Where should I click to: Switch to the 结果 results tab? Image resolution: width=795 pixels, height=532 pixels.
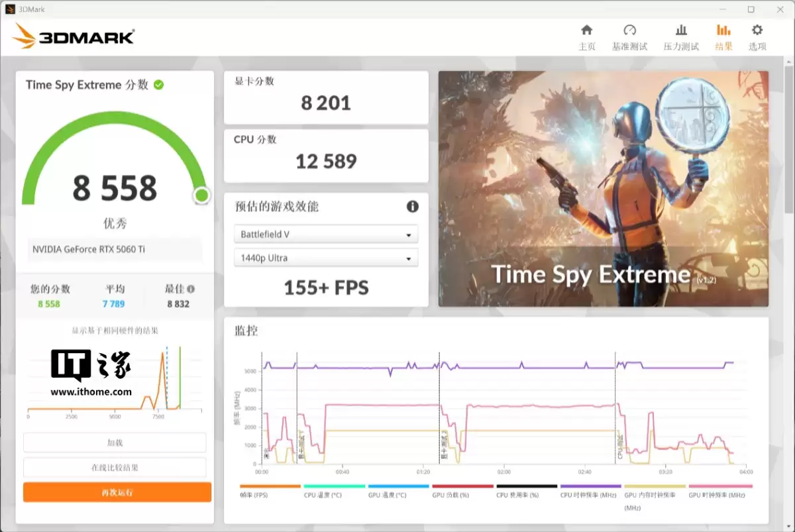point(723,30)
